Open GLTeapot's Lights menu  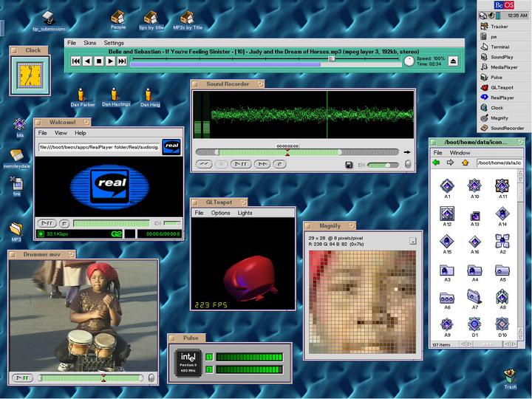244,213
